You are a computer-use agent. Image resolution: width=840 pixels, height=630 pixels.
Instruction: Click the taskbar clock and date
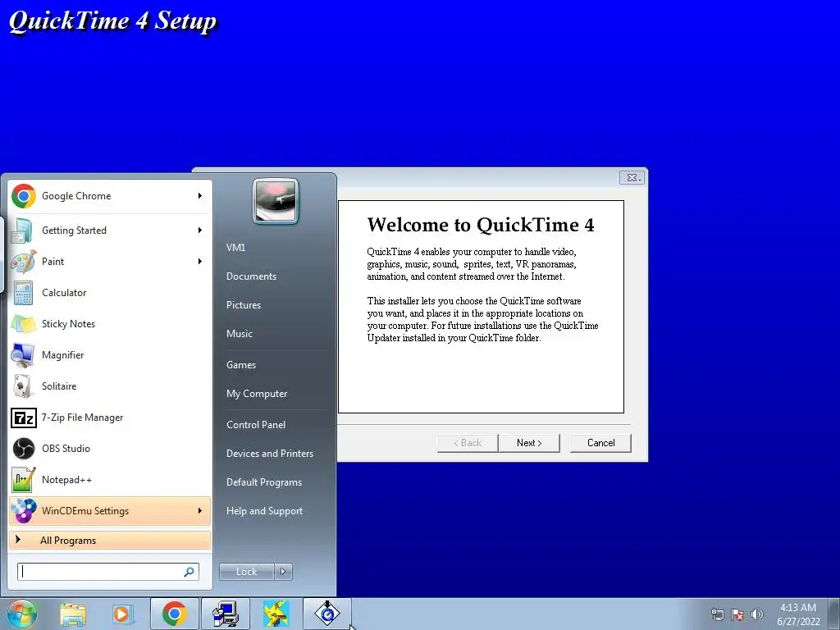click(798, 614)
